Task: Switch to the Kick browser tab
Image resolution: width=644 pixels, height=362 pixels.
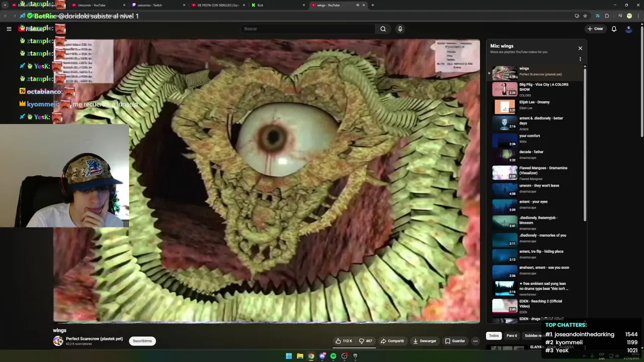Action: pyautogui.click(x=278, y=5)
